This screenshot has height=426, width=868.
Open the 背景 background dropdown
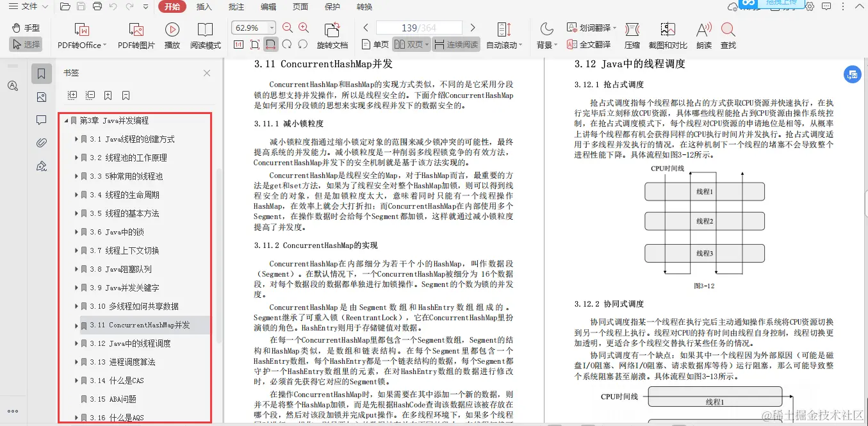pos(548,44)
